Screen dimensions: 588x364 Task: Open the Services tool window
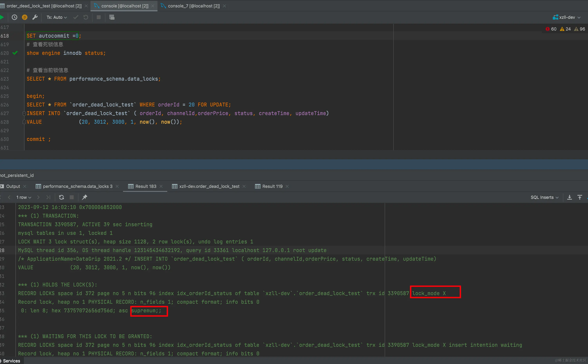11,361
